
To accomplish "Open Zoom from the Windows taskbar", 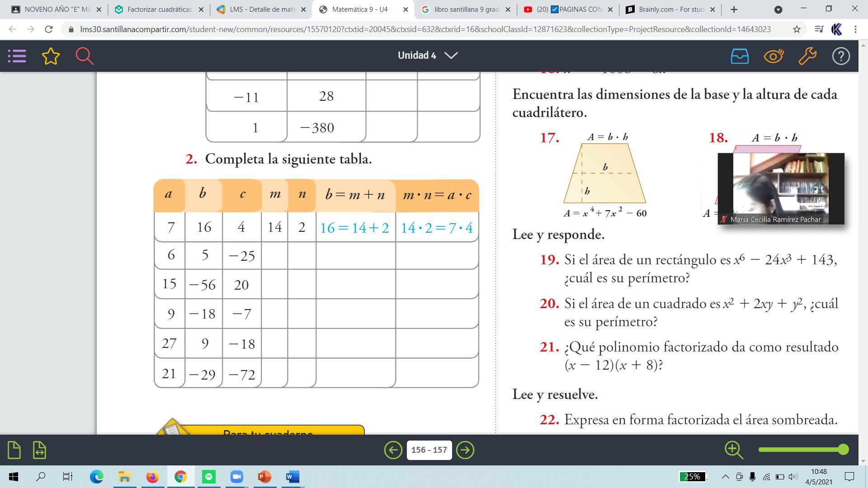I will tap(236, 477).
